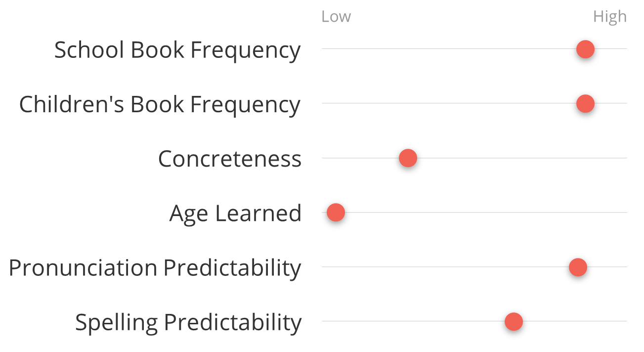
Task: Click the High scale header
Action: click(x=610, y=17)
